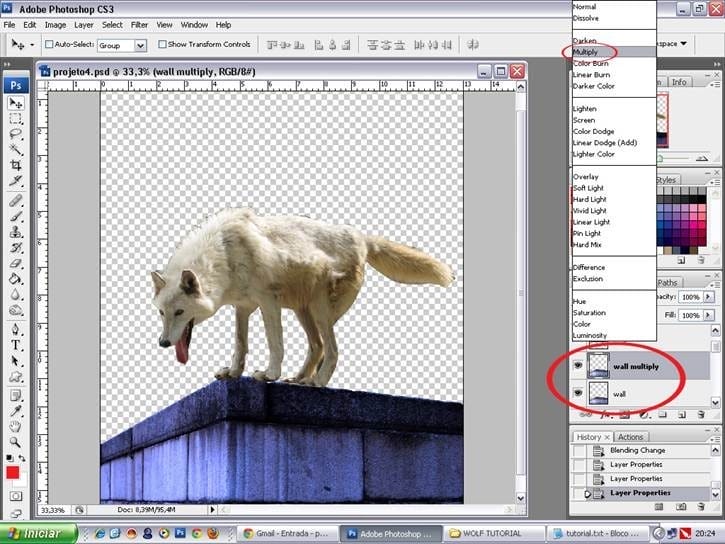This screenshot has height=544, width=725.
Task: Toggle Quick Mask mode button
Action: tap(16, 496)
